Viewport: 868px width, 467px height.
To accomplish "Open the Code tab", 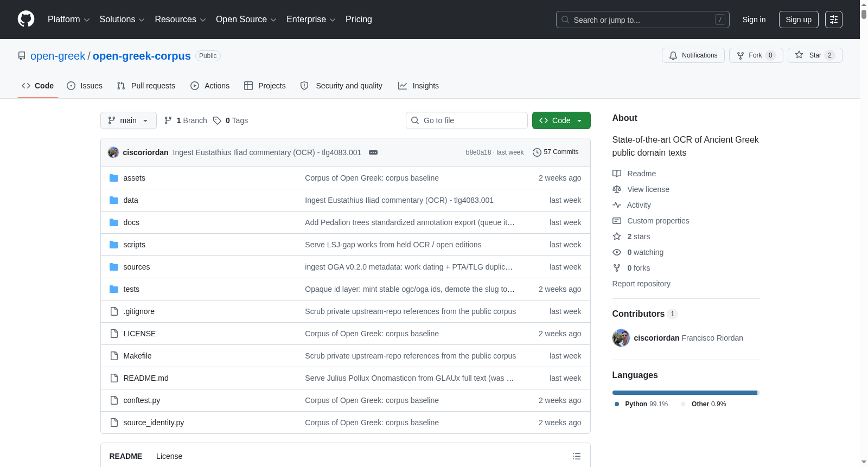I will click(37, 86).
